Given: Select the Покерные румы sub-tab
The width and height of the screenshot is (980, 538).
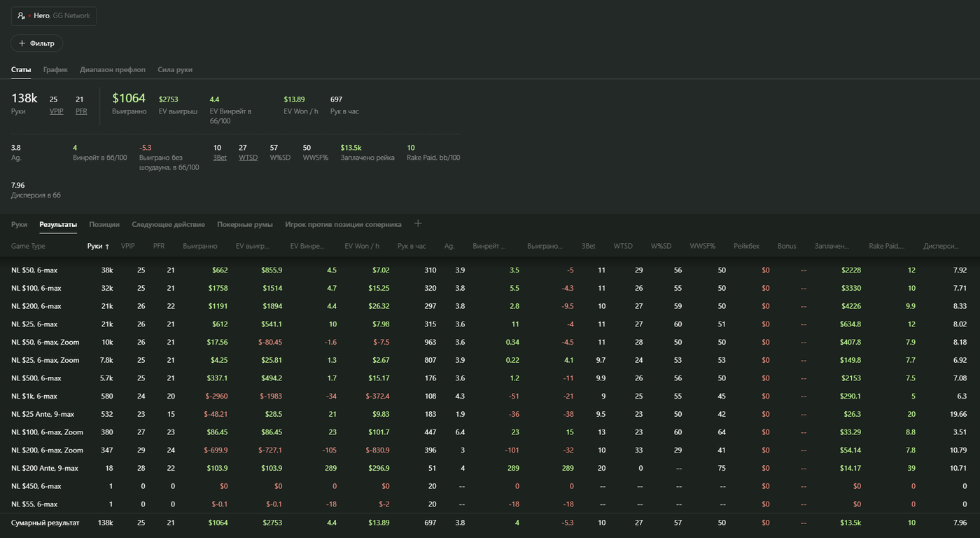Looking at the screenshot, I should (x=245, y=224).
